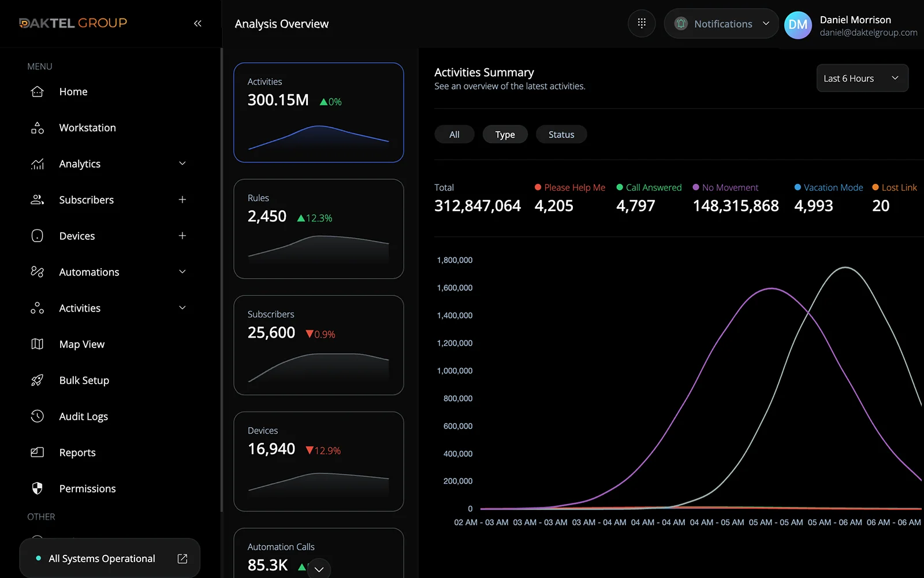Toggle the Lost Link legend series
The width and height of the screenshot is (924, 578).
pyautogui.click(x=895, y=187)
